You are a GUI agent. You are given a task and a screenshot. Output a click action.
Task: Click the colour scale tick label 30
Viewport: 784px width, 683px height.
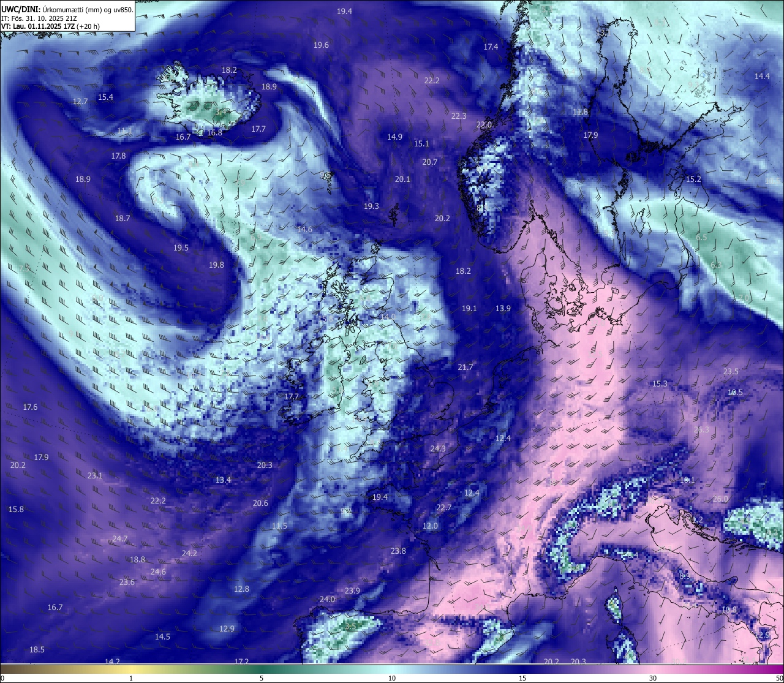click(653, 678)
